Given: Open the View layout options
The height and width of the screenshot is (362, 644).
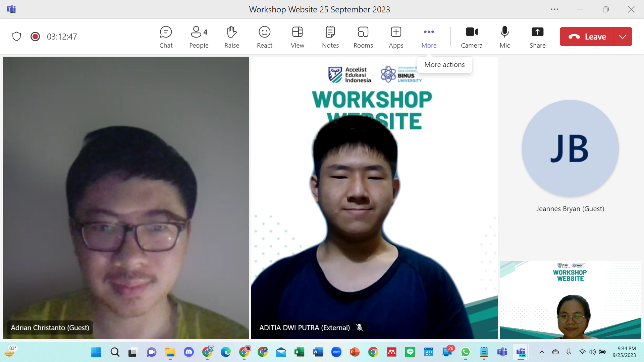Looking at the screenshot, I should click(x=297, y=37).
